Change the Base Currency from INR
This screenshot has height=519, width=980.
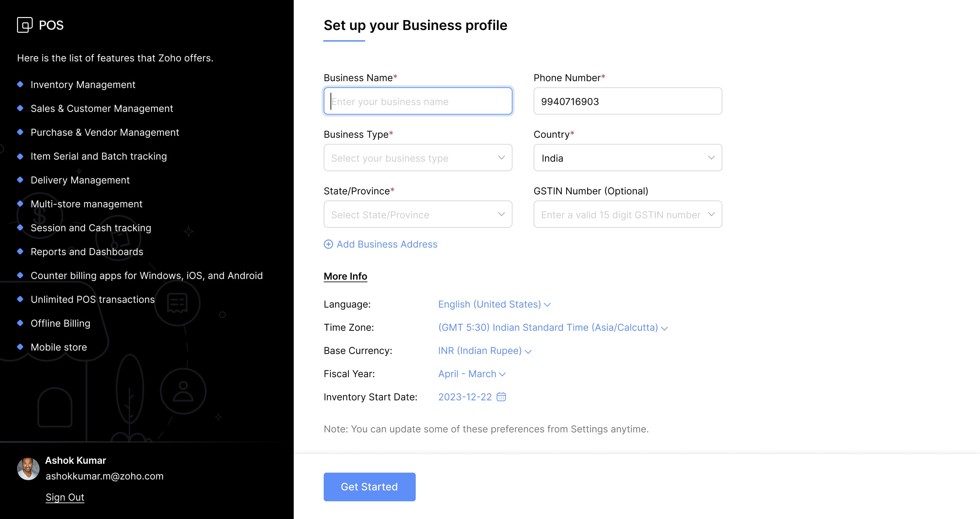[484, 351]
